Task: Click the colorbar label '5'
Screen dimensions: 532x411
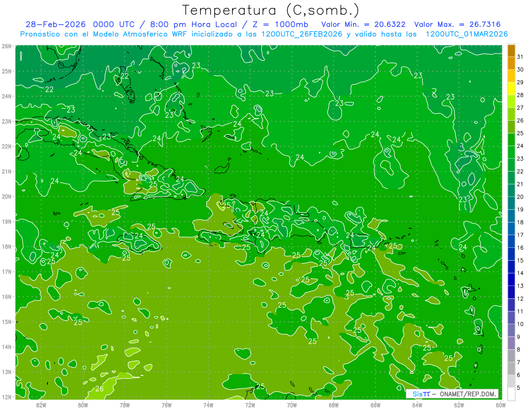Action: click(x=519, y=388)
